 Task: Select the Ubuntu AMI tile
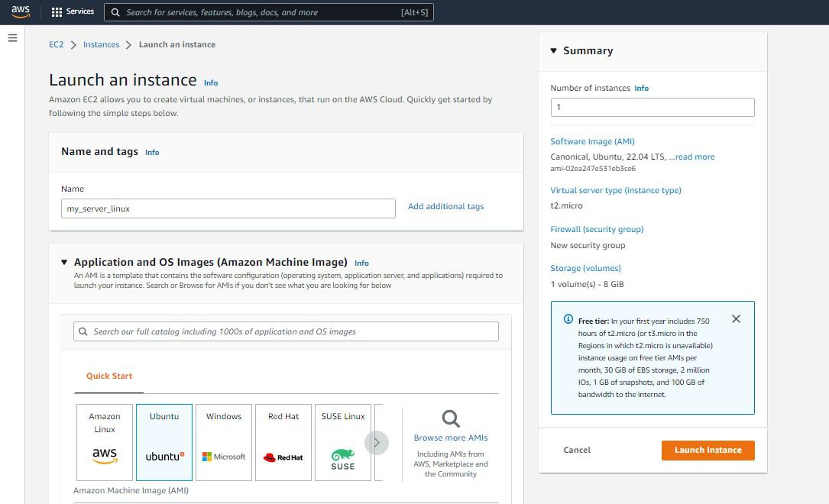164,443
